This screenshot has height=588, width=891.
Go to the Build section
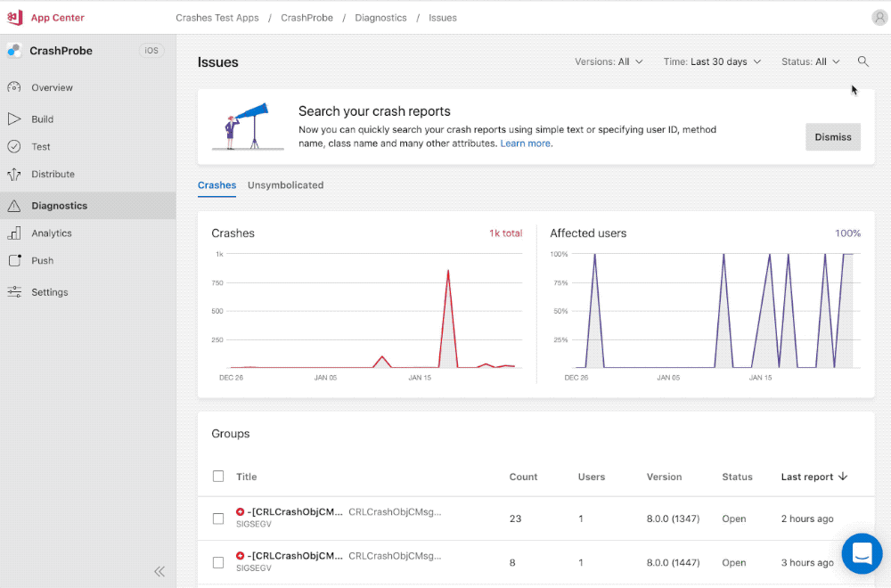tap(42, 119)
